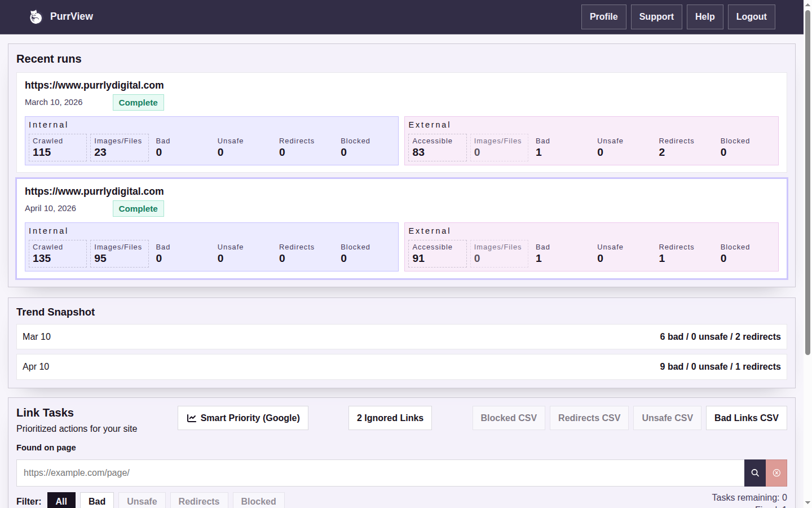
Task: Click the PurrView cat logo
Action: click(x=36, y=16)
